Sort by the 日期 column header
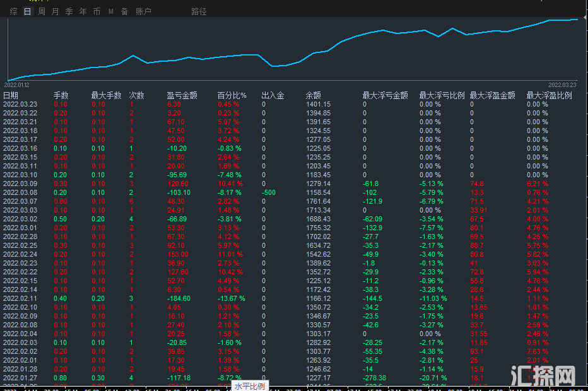 coord(11,96)
